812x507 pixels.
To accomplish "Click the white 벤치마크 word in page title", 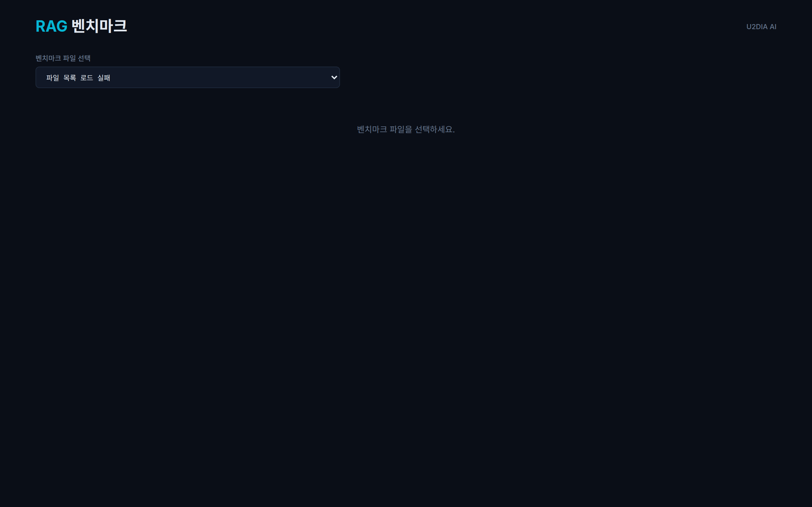I will (99, 26).
